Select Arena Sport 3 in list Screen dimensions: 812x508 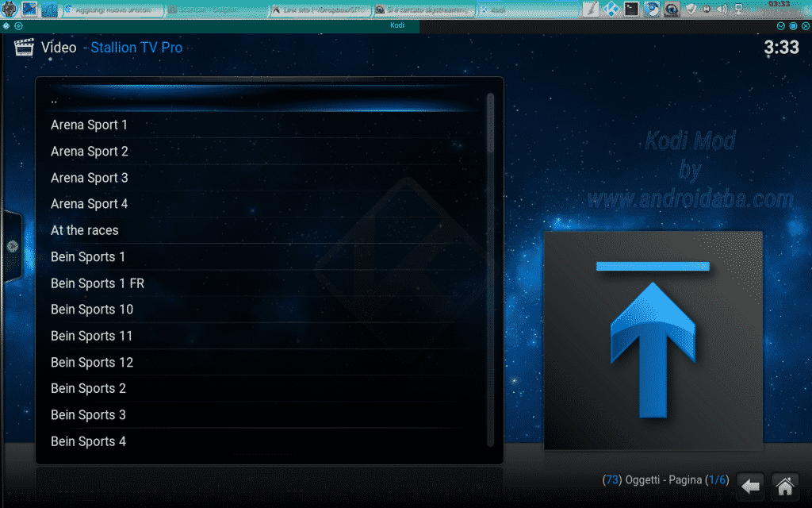click(262, 178)
